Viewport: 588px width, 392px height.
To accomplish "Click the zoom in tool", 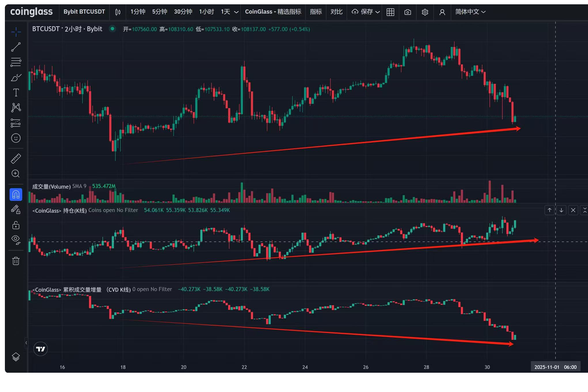I will click(16, 174).
